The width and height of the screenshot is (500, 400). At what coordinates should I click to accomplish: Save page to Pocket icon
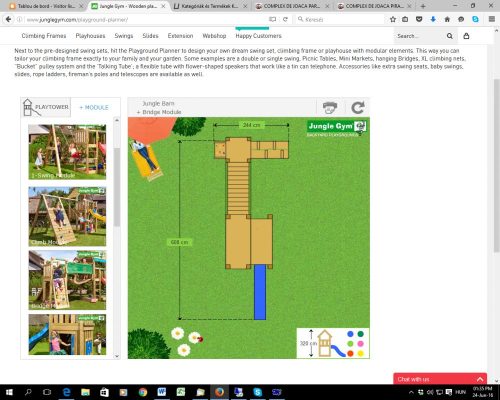click(419, 19)
